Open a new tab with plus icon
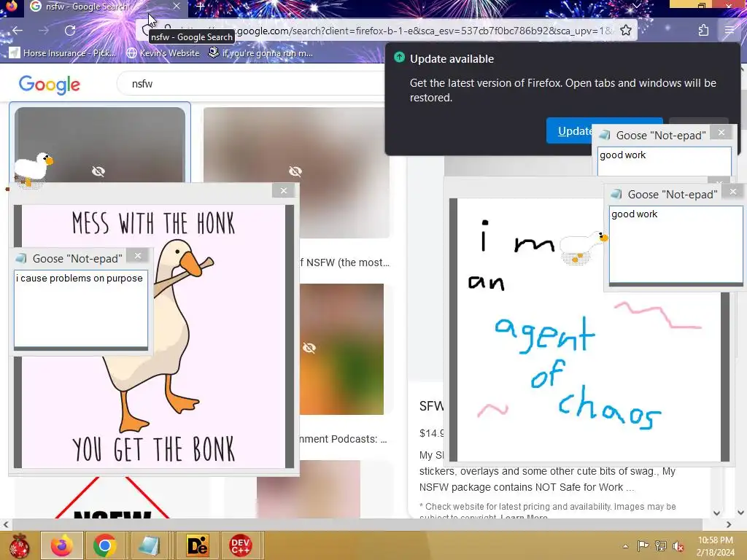This screenshot has height=560, width=747. coord(201,7)
